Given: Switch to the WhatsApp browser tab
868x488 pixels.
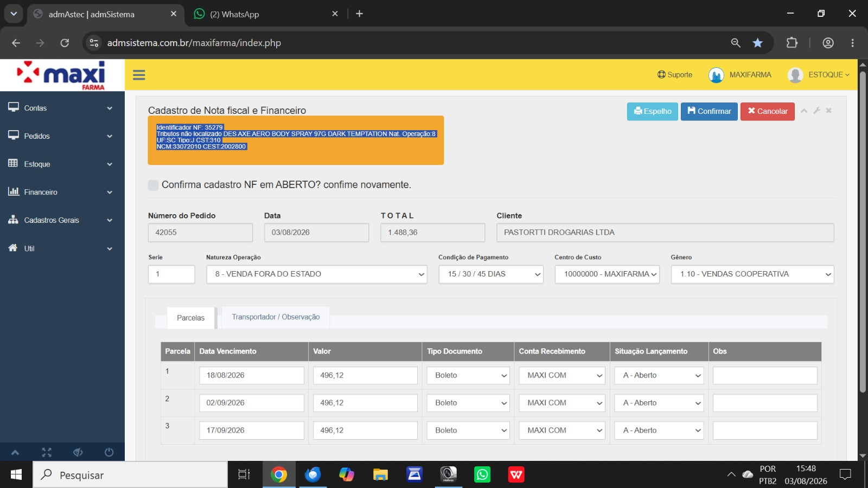Looking at the screenshot, I should click(x=266, y=14).
